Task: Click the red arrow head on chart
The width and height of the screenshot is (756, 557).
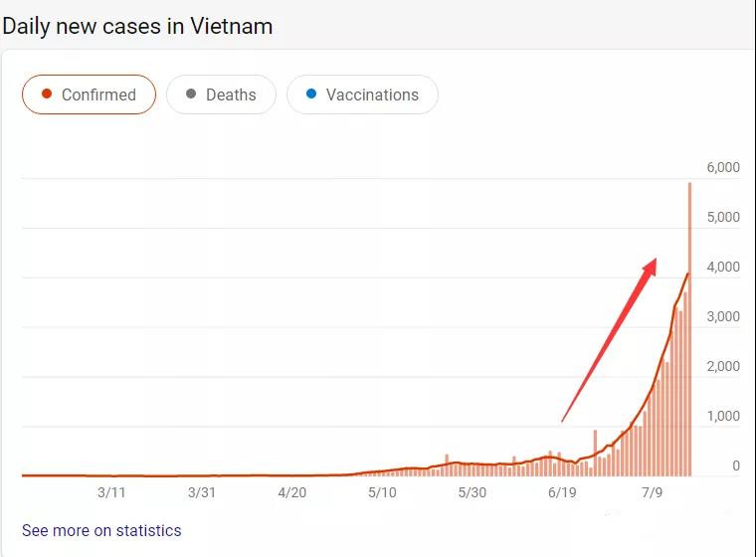Action: click(651, 267)
